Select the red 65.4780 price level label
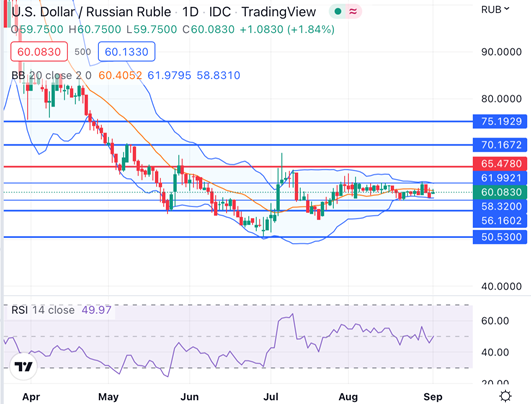 point(500,164)
